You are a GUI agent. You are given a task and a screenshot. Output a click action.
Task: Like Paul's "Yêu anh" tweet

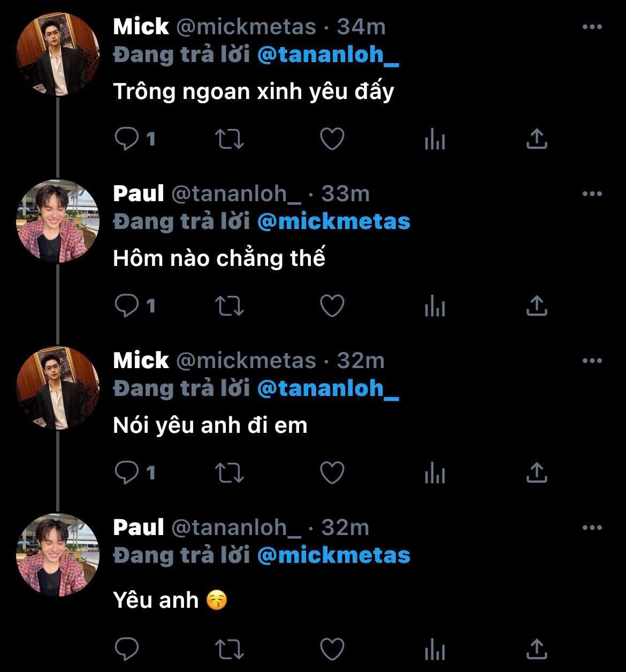(332, 648)
